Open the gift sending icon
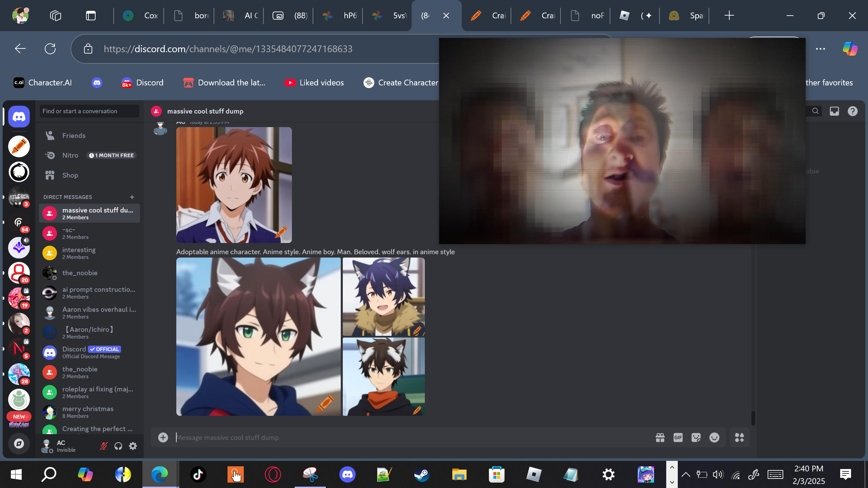The image size is (868, 488). pos(660,438)
